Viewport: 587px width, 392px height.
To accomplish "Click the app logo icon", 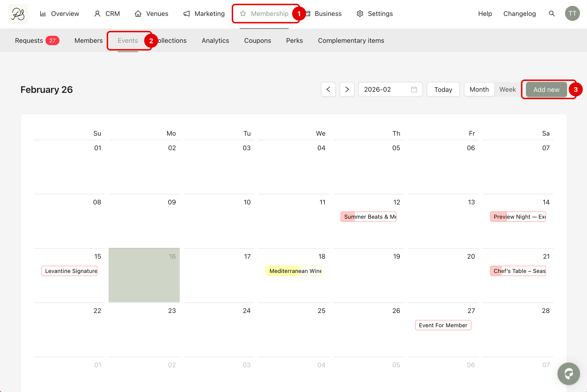I will (18, 14).
